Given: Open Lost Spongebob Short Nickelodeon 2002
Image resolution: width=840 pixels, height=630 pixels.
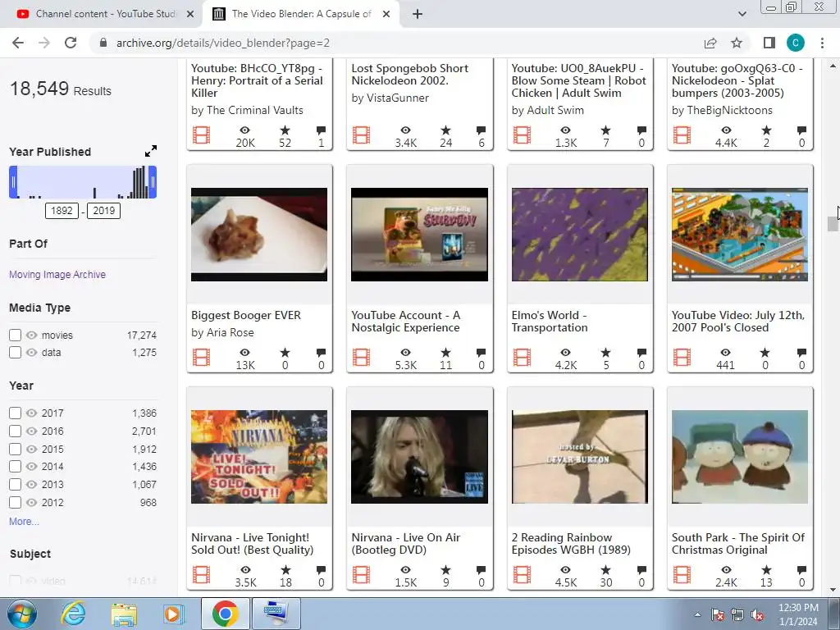Looking at the screenshot, I should point(410,75).
